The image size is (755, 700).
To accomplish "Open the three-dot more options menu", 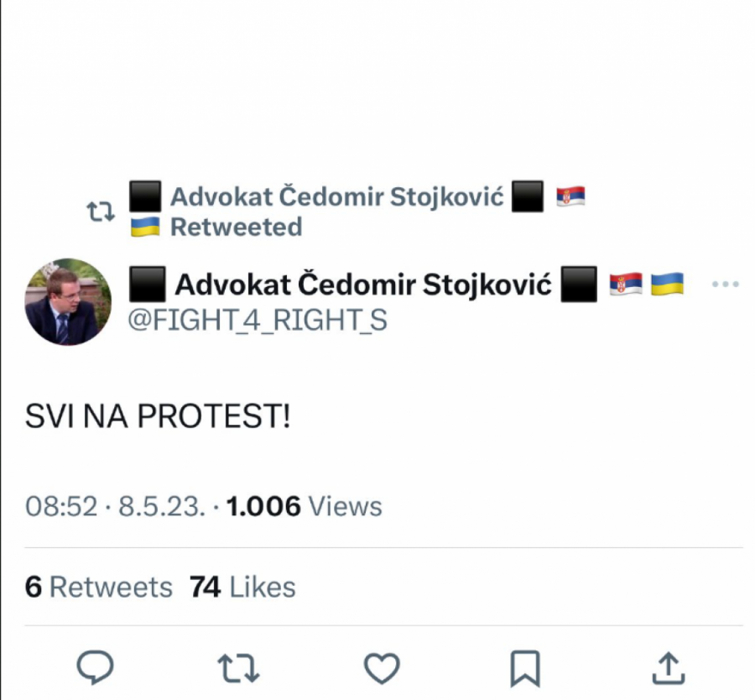I will tap(725, 285).
